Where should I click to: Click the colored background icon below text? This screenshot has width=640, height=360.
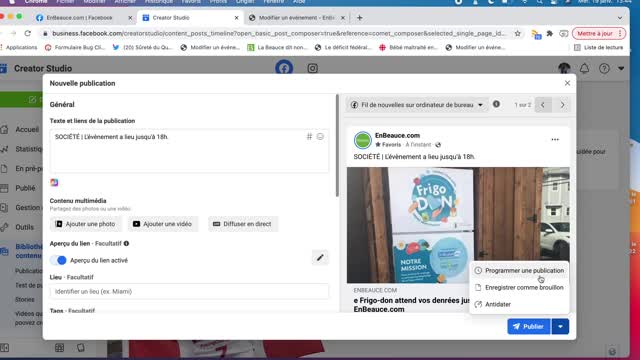pos(54,182)
